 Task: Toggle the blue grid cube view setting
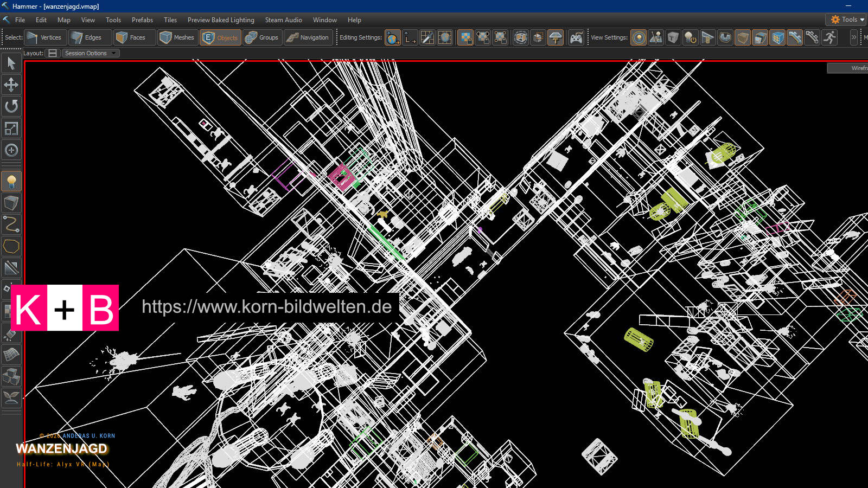point(777,37)
